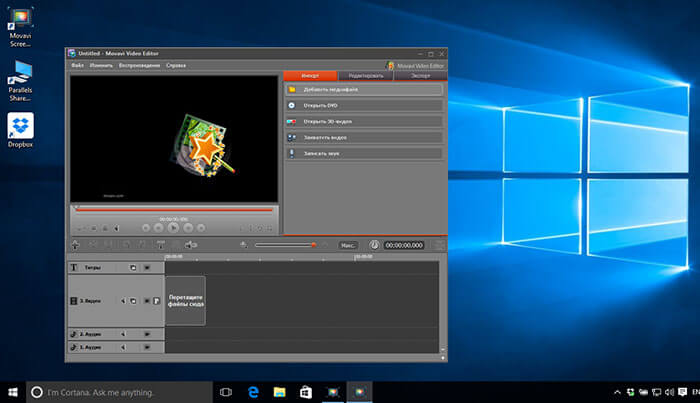This screenshot has height=403, width=700.
Task: Click the Cortana search box
Action: tap(119, 392)
